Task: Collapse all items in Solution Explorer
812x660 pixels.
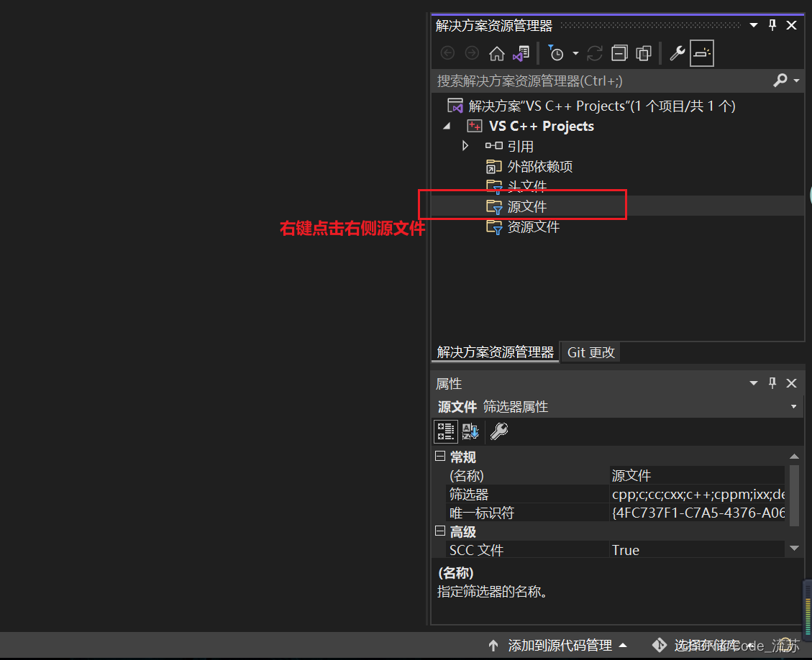Action: click(x=619, y=53)
